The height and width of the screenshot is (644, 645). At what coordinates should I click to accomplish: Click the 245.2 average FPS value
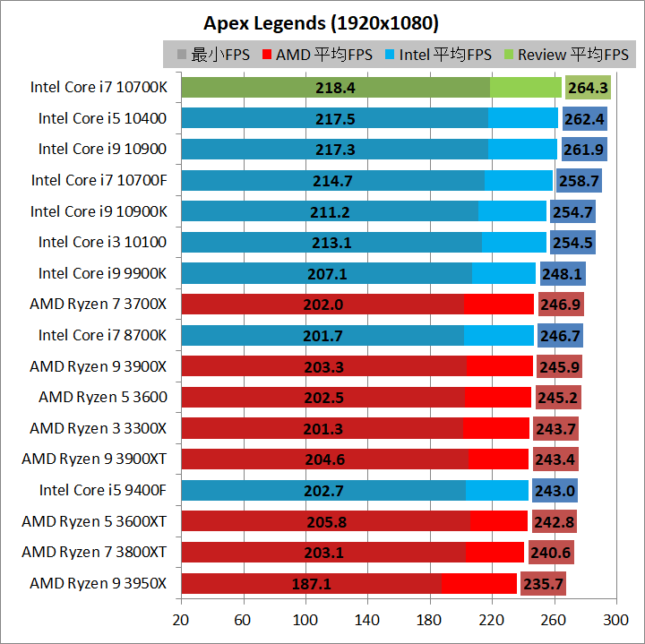pos(558,398)
